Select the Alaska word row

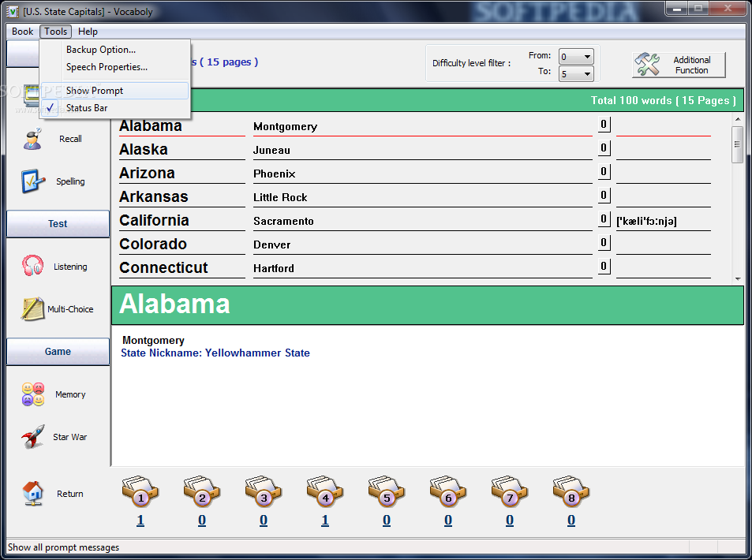click(x=415, y=150)
